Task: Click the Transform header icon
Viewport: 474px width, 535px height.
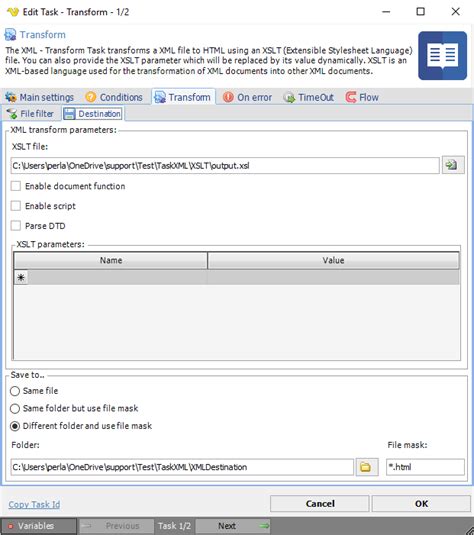Action: (10, 34)
